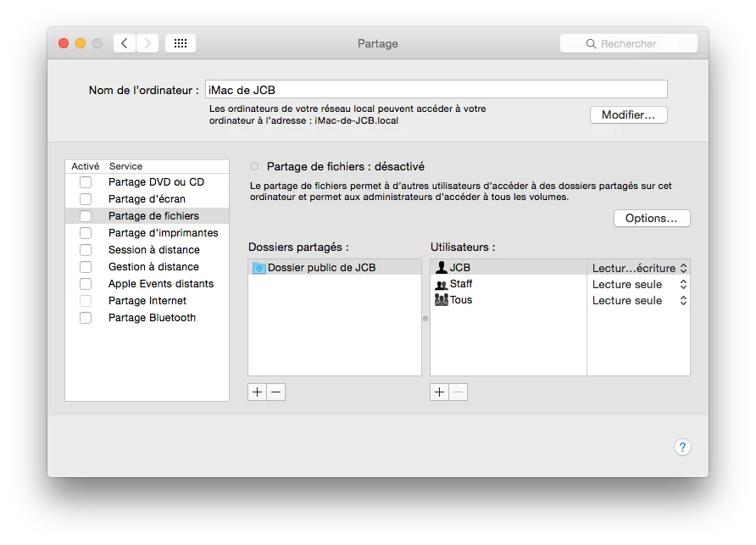Select Partage d'écran service row

point(147,199)
